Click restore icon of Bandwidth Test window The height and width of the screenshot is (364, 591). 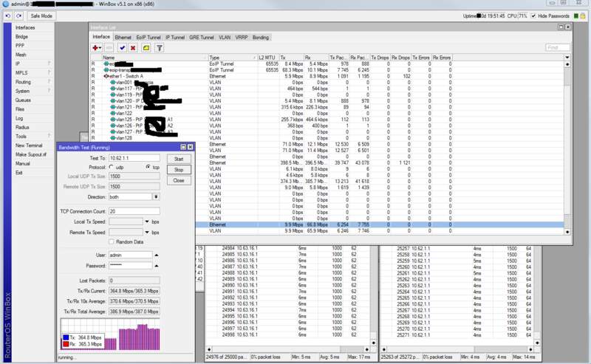point(183,147)
